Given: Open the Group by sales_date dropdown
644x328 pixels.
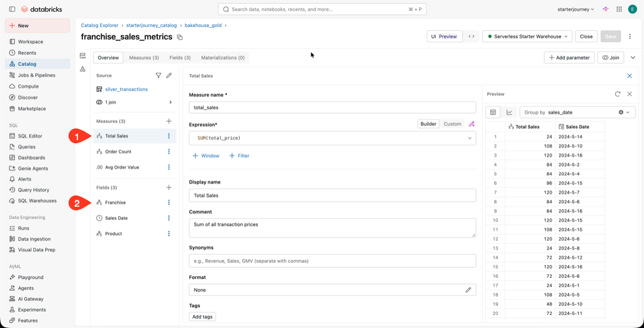Looking at the screenshot, I should coord(577,112).
